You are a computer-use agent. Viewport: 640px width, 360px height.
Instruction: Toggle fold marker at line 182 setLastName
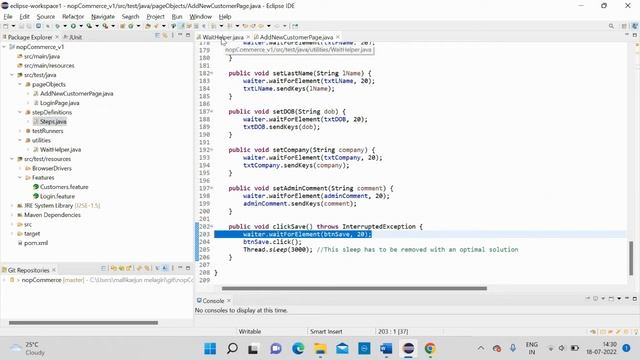212,73
